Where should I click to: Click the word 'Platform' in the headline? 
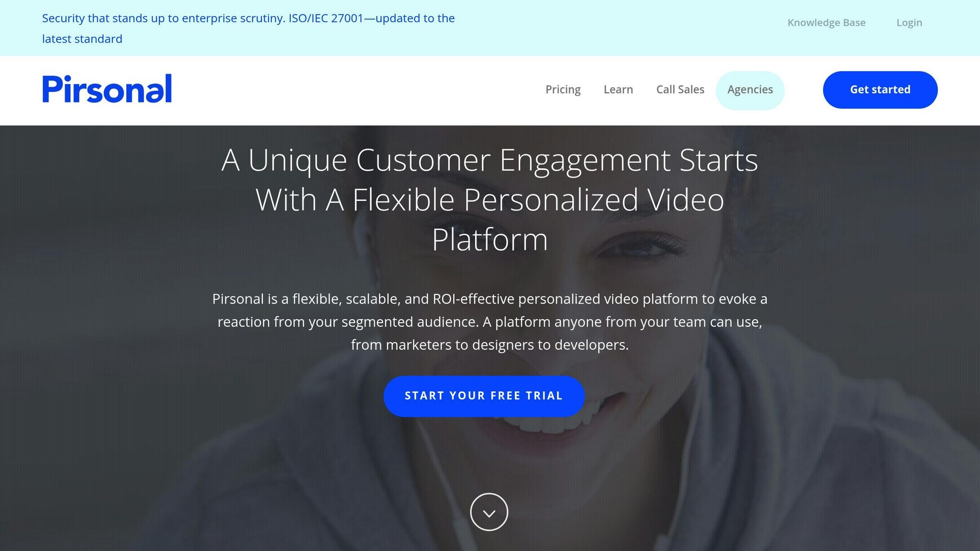click(x=490, y=240)
